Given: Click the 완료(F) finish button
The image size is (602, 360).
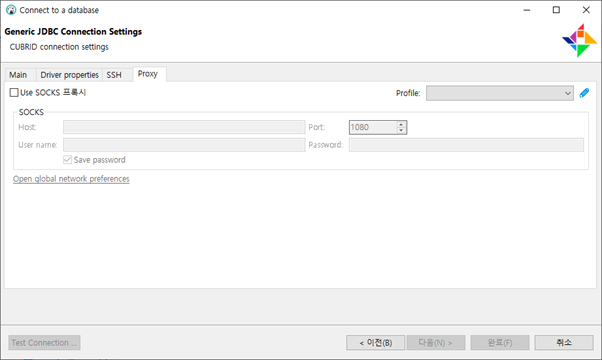Looking at the screenshot, I should 499,342.
